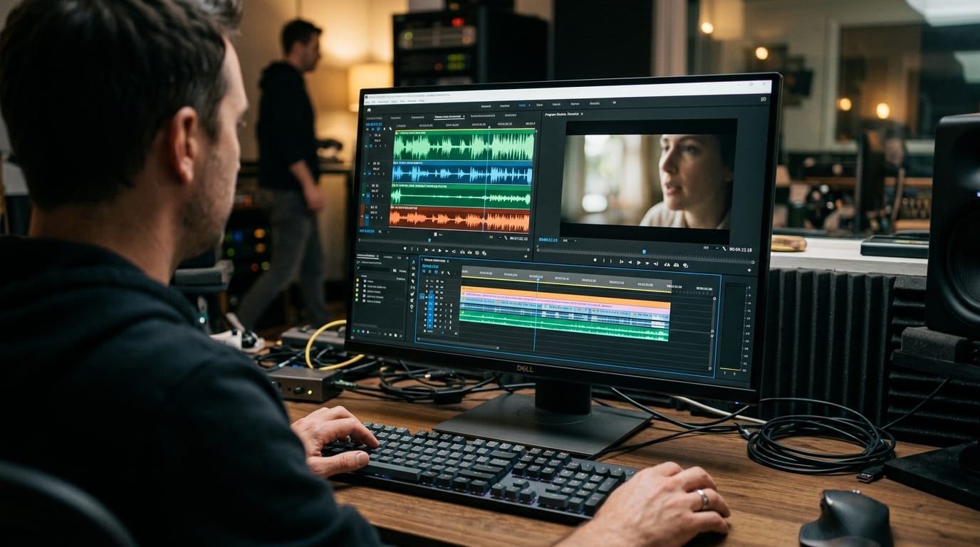Image resolution: width=980 pixels, height=547 pixels.
Task: Click the Source monitor scrub bar playhead
Action: (x=429, y=240)
